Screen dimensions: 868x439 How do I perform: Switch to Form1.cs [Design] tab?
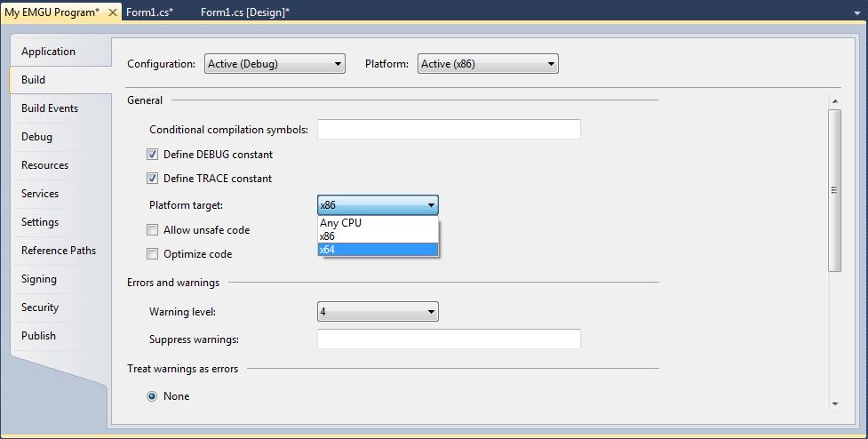click(244, 12)
